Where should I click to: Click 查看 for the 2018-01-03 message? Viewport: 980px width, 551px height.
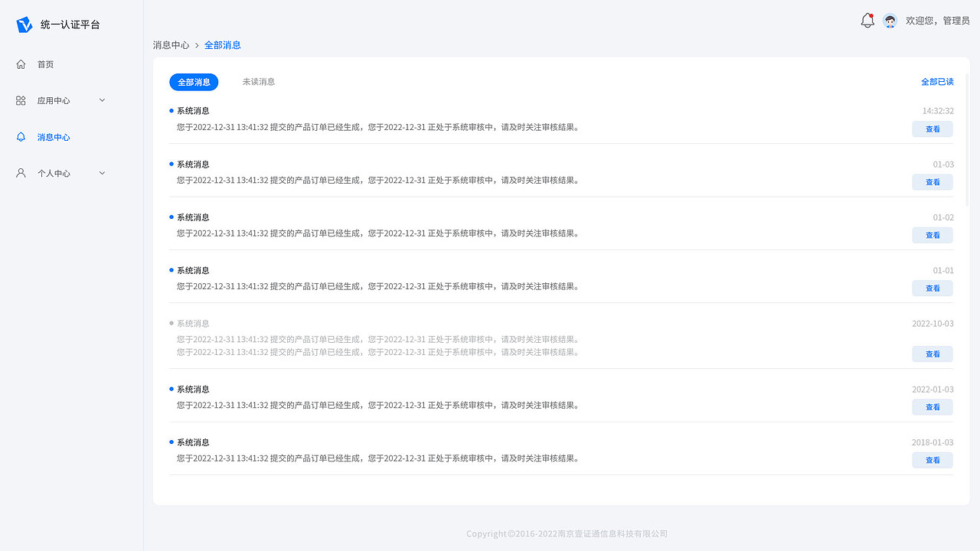point(933,460)
